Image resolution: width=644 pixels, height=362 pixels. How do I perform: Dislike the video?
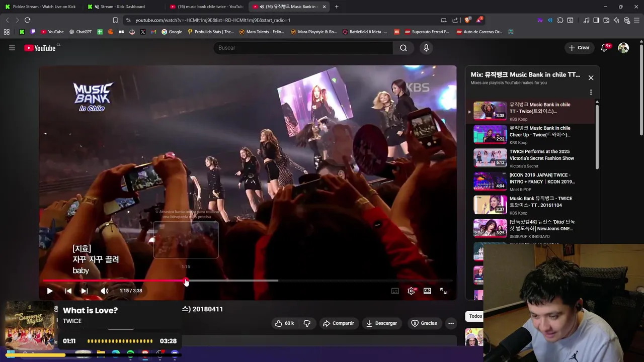(x=307, y=323)
